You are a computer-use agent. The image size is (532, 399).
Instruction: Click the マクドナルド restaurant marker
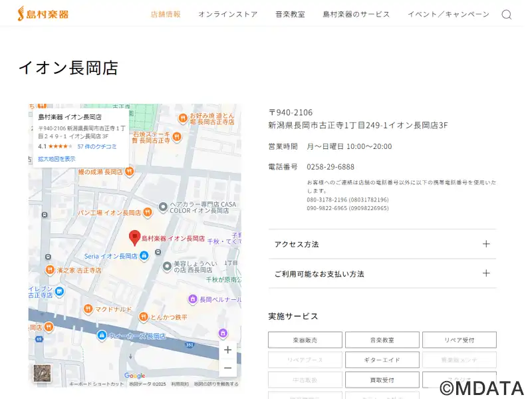(88, 309)
